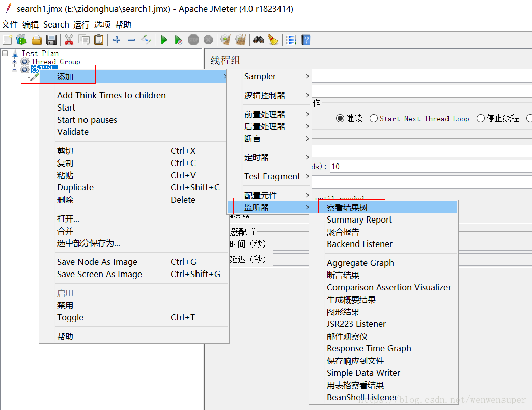Select Backend Listener entry

tap(384, 244)
